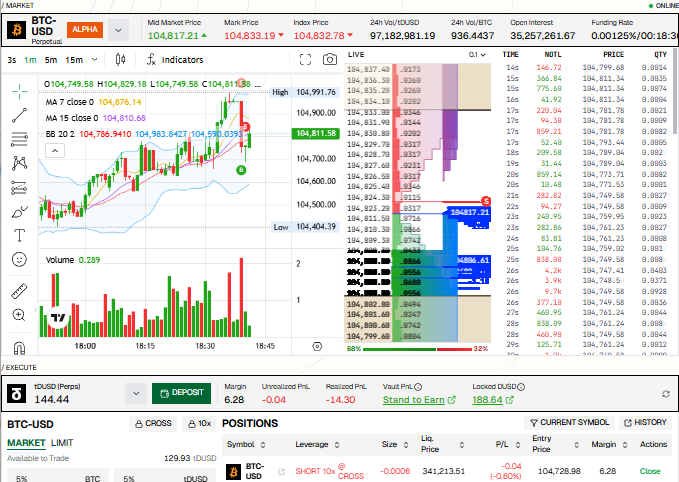Select the brush drawing tool
Viewport: 679px width, 482px height.
(x=19, y=212)
